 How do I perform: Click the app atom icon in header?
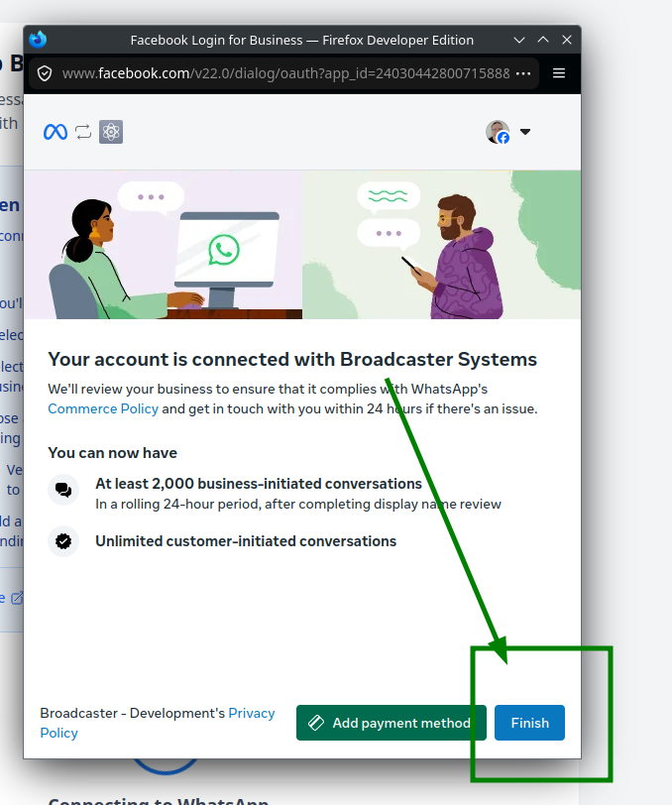(x=111, y=132)
